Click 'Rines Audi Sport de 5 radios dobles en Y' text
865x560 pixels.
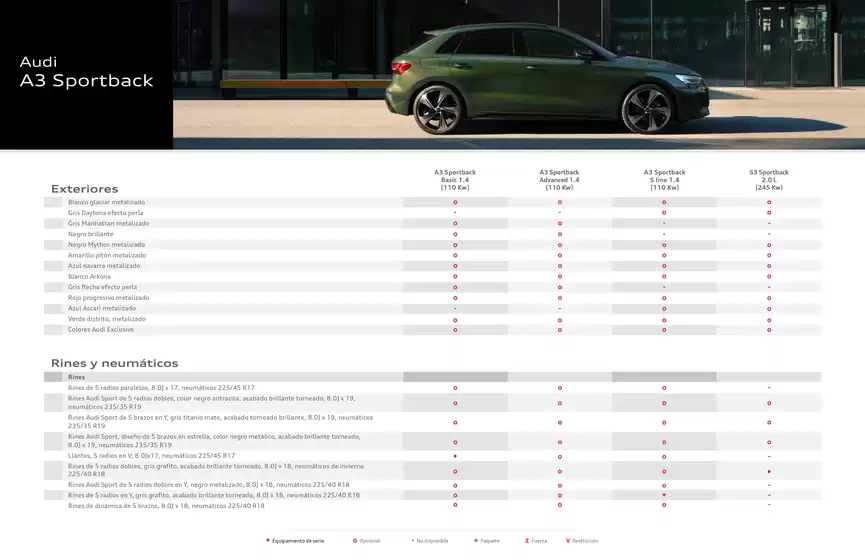point(209,484)
